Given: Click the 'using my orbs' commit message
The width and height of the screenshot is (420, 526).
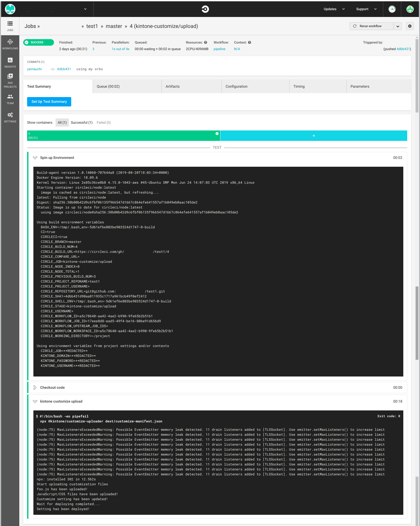Looking at the screenshot, I should coord(89,69).
